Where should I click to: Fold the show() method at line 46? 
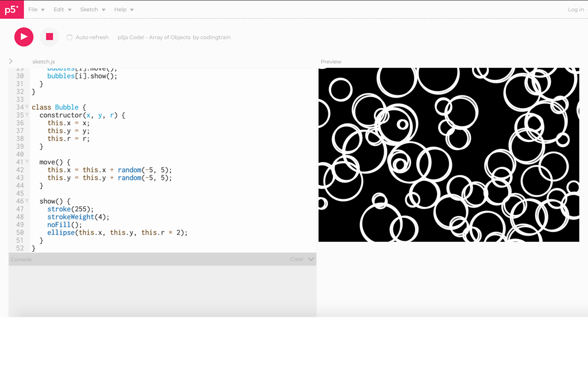[x=27, y=201]
